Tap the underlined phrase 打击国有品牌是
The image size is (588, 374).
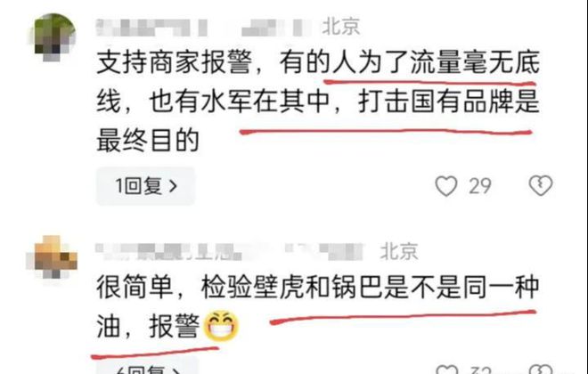click(x=449, y=102)
